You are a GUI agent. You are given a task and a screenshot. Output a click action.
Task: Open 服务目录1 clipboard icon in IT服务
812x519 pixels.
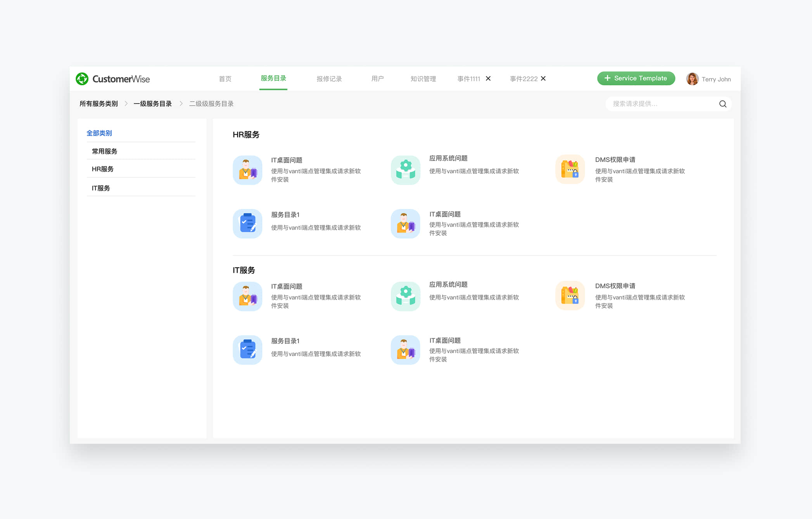[x=247, y=350]
